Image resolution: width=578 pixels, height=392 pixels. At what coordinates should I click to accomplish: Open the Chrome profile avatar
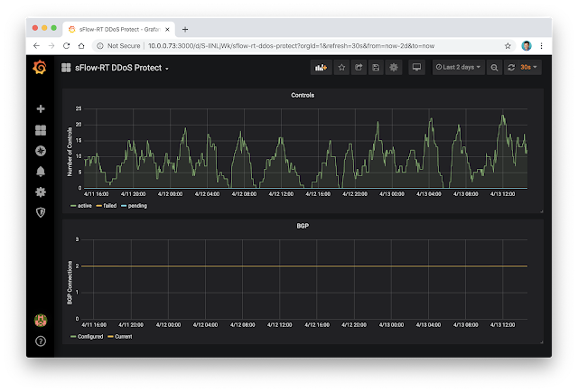527,46
